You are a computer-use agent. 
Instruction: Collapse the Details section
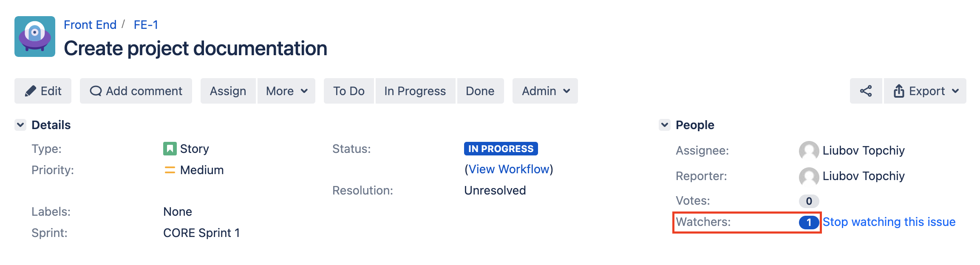[20, 124]
